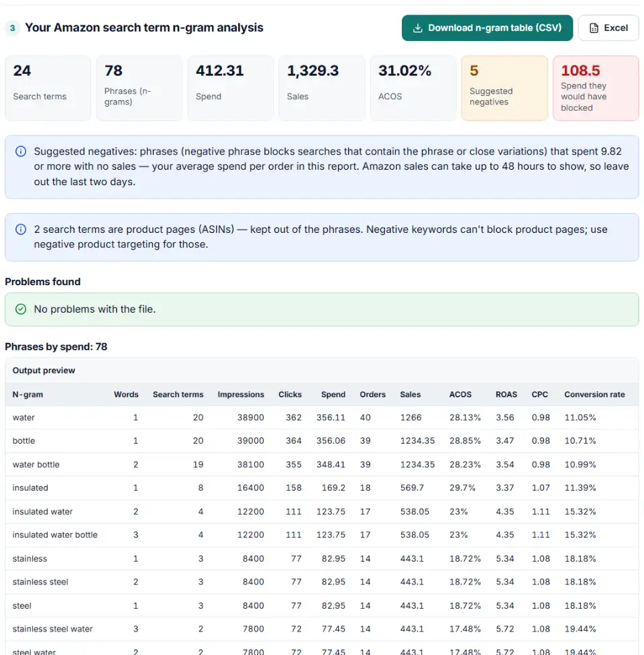Sort by the Search terms column header

(x=178, y=395)
